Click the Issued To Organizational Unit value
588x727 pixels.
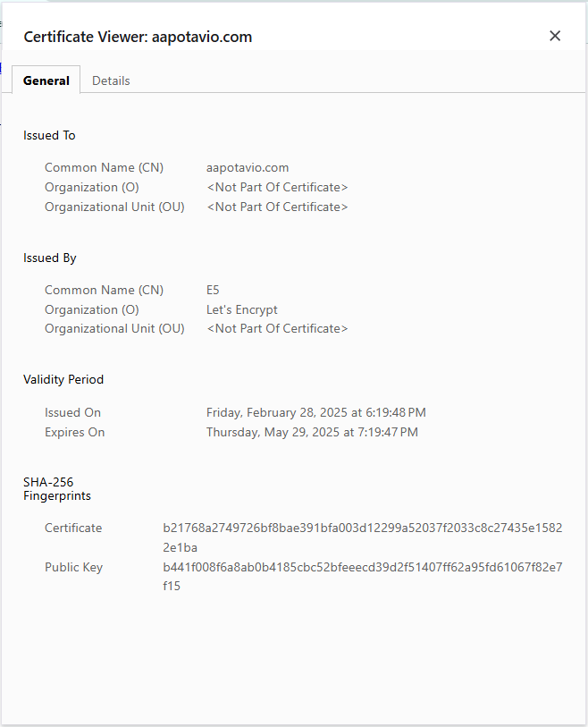[x=277, y=207]
